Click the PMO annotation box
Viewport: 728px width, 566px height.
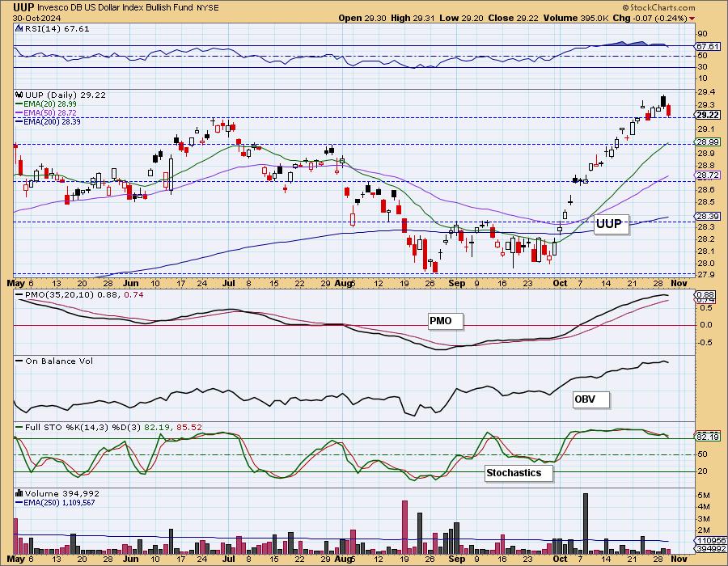point(445,321)
